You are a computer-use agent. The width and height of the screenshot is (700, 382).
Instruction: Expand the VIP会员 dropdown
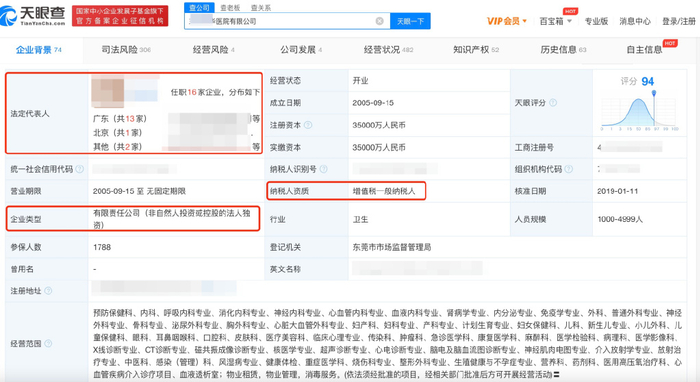(507, 21)
